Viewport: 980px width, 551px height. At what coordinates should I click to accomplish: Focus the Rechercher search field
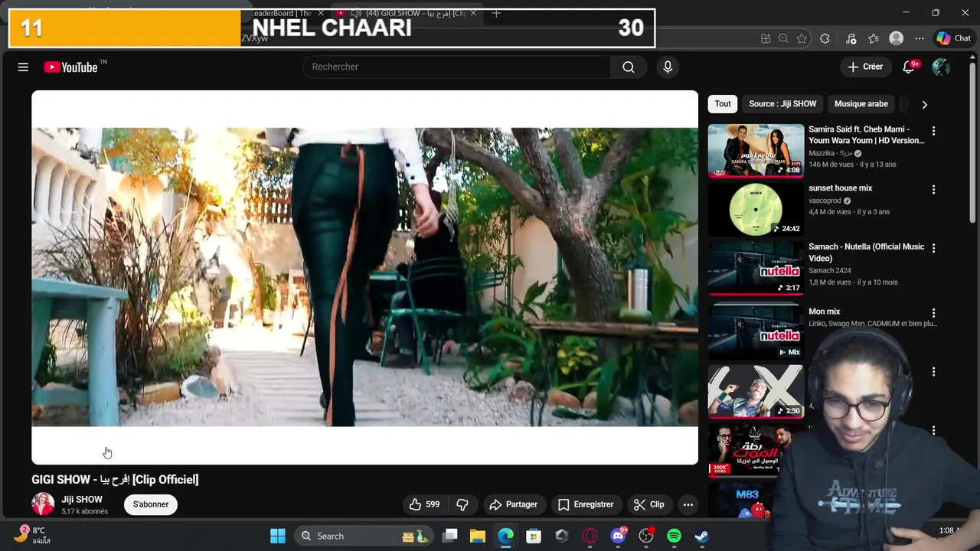coord(457,67)
